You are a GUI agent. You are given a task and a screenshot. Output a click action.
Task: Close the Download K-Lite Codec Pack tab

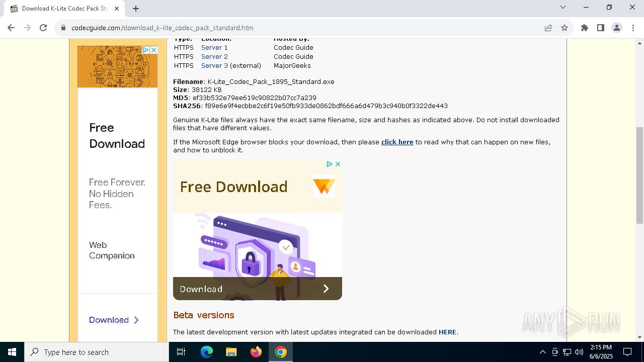tap(117, 9)
